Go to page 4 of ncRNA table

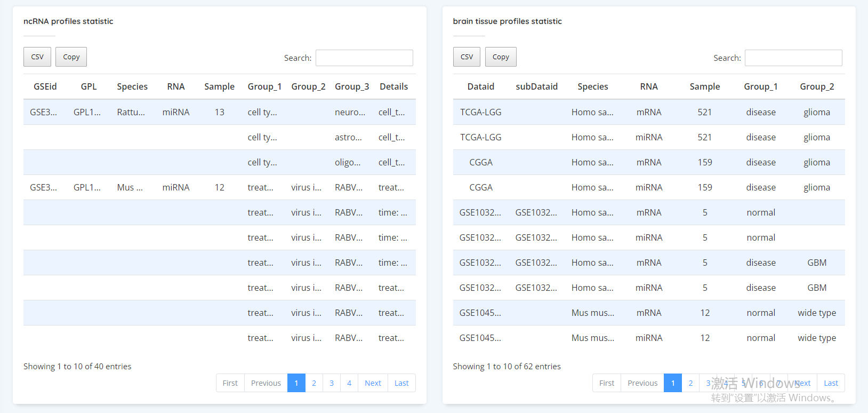(x=349, y=383)
